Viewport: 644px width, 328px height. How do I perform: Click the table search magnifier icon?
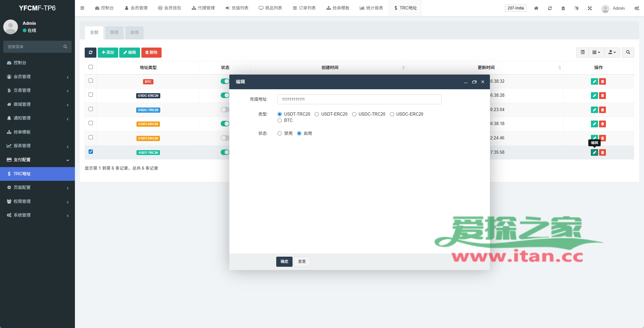pos(628,52)
